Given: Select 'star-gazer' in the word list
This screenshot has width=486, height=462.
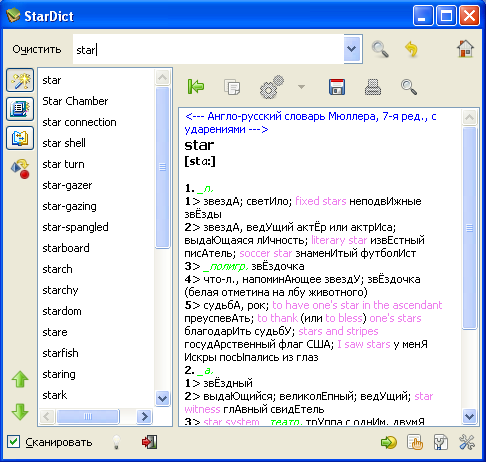Looking at the screenshot, I should click(x=67, y=185).
